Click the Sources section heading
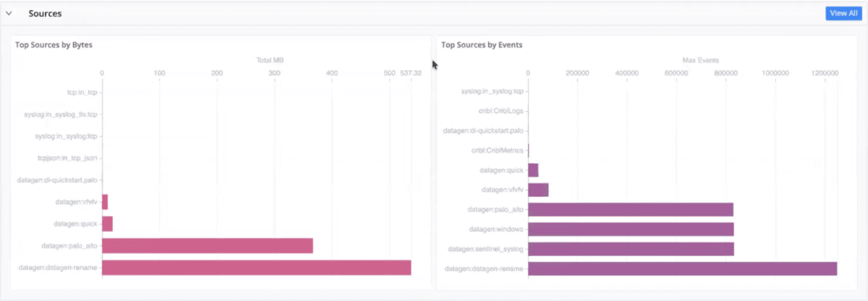The width and height of the screenshot is (868, 301). point(45,13)
